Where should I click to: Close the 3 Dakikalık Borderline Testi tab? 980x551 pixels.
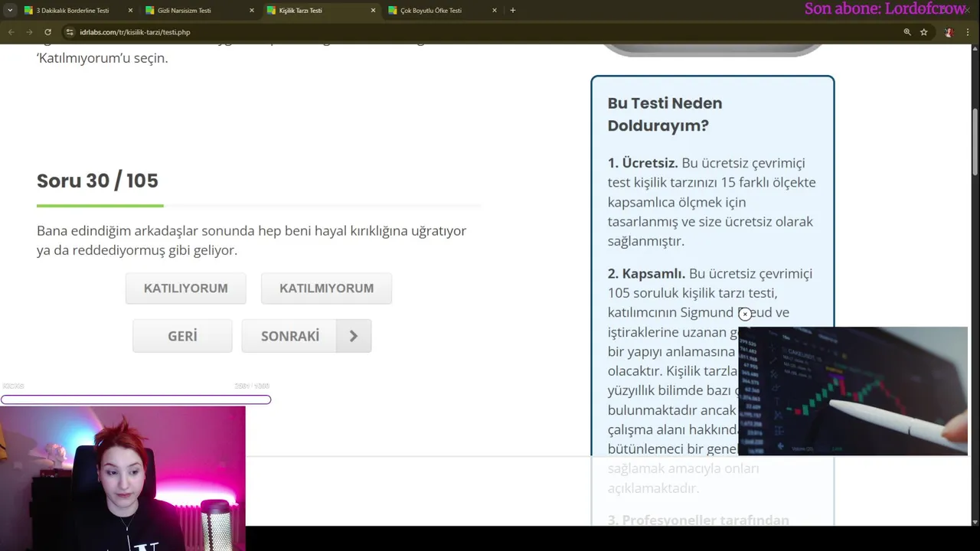point(130,11)
